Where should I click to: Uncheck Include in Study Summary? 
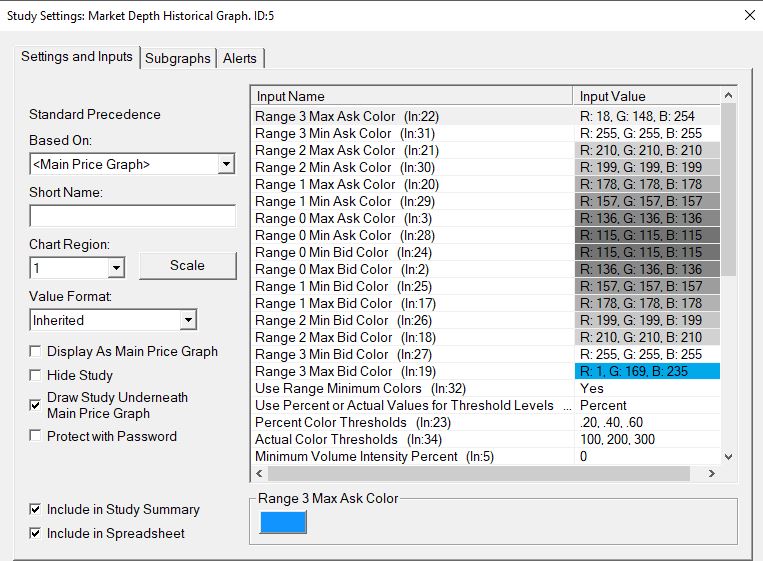35,509
